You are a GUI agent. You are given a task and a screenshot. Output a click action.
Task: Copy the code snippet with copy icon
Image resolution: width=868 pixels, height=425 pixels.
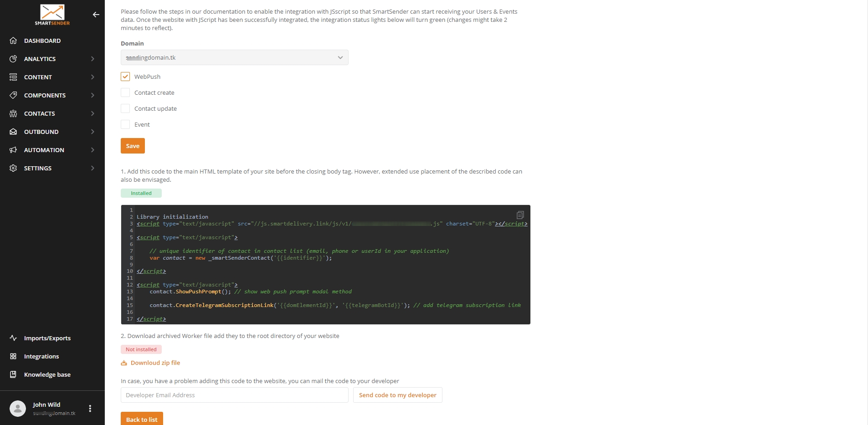520,215
